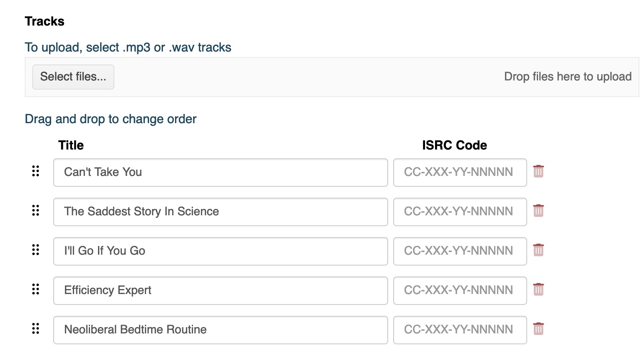Enter ISRC code for "Can't Take You"
Image resolution: width=644 pixels, height=351 pixels.
460,172
